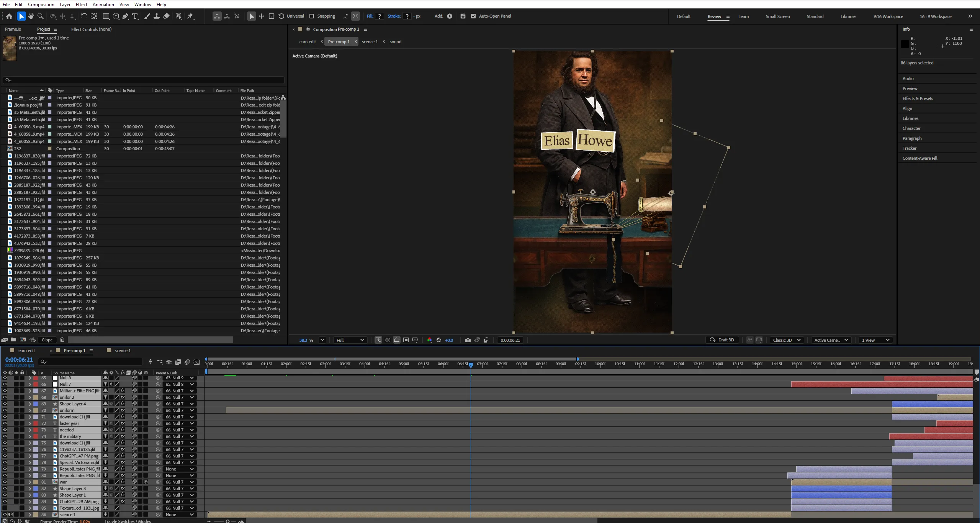Open the magnification ratio dropdown
The height and width of the screenshot is (523, 980).
[322, 340]
